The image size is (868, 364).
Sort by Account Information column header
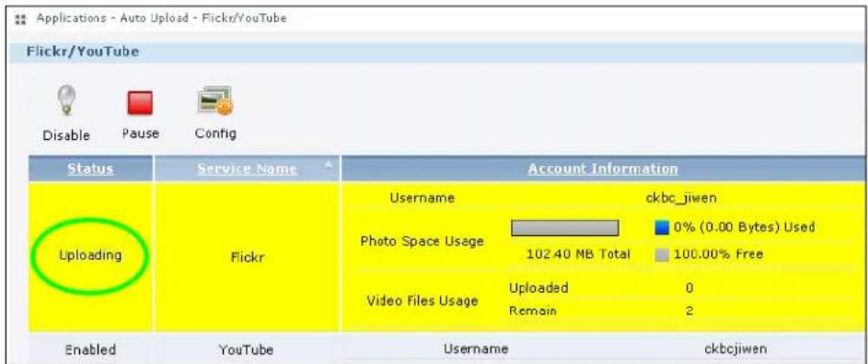pyautogui.click(x=603, y=169)
